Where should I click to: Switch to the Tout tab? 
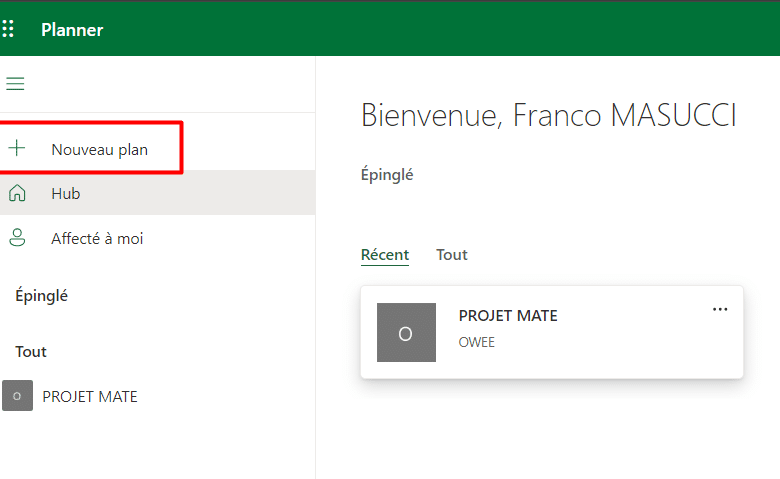(452, 255)
